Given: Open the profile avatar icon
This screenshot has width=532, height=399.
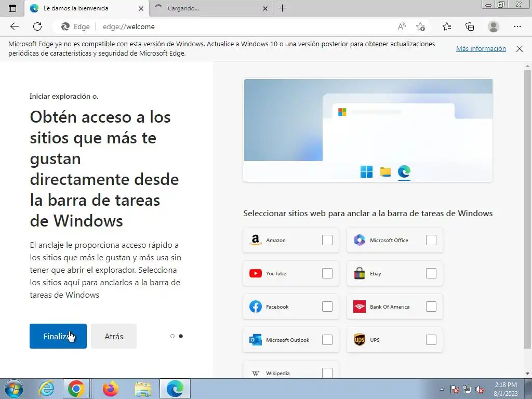Looking at the screenshot, I should (494, 26).
